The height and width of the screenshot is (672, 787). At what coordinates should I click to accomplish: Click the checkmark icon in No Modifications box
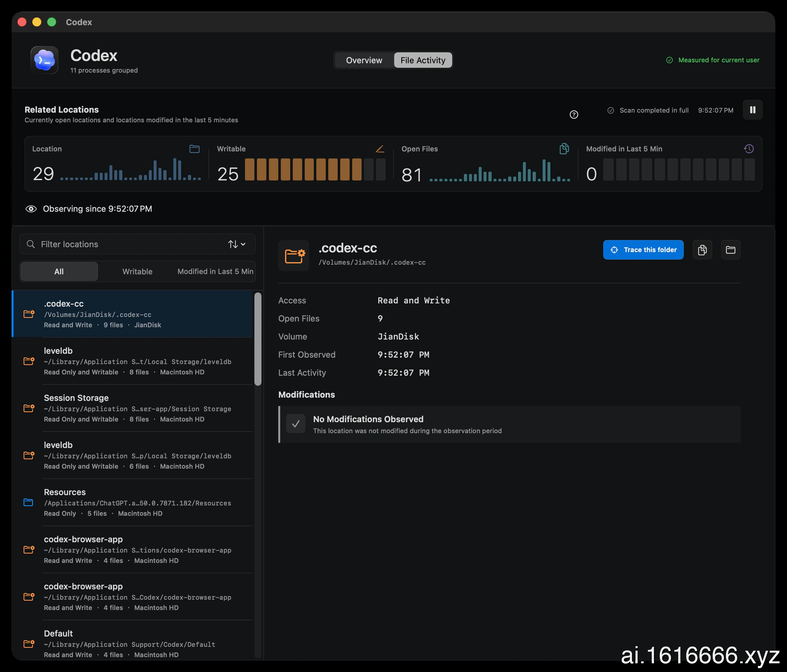(295, 423)
